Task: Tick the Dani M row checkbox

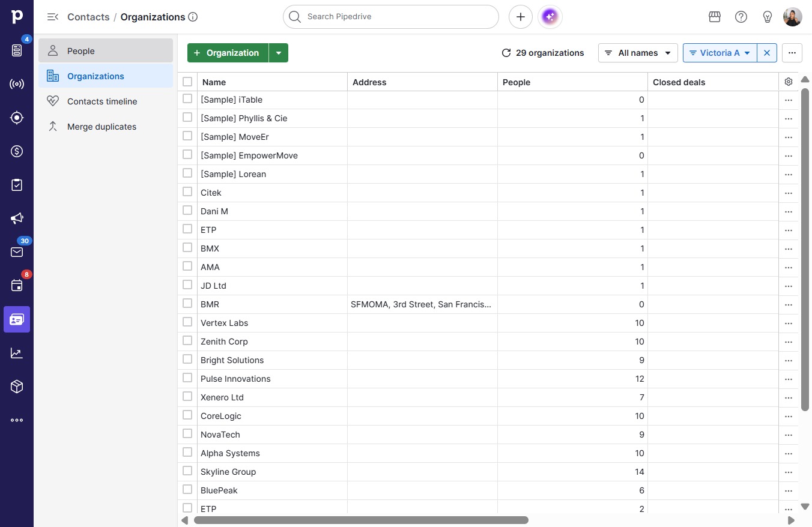Action: coord(187,210)
